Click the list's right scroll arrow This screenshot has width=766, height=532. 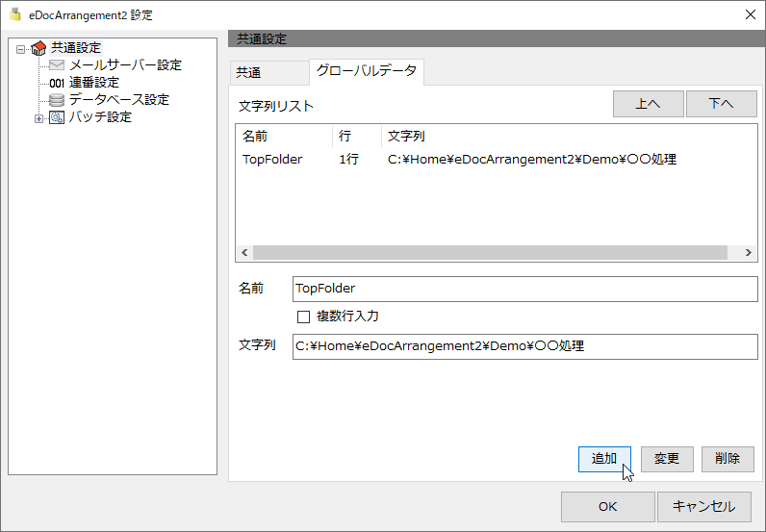point(748,253)
